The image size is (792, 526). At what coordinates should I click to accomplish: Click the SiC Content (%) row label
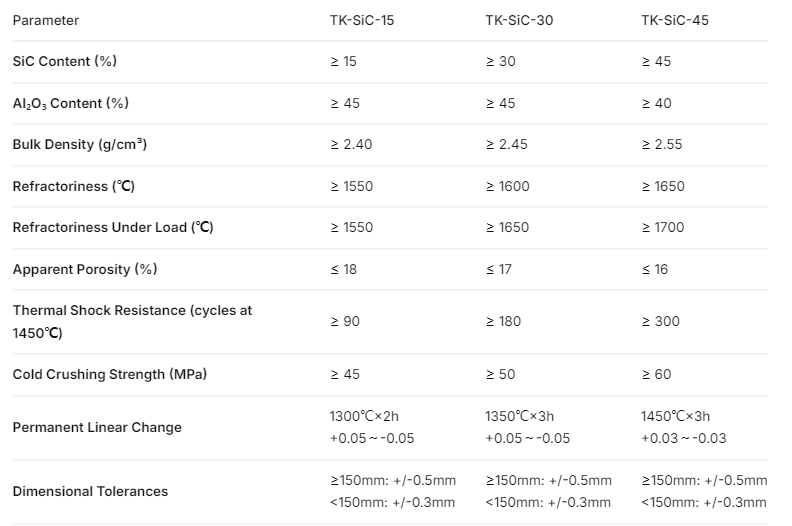[x=65, y=61]
